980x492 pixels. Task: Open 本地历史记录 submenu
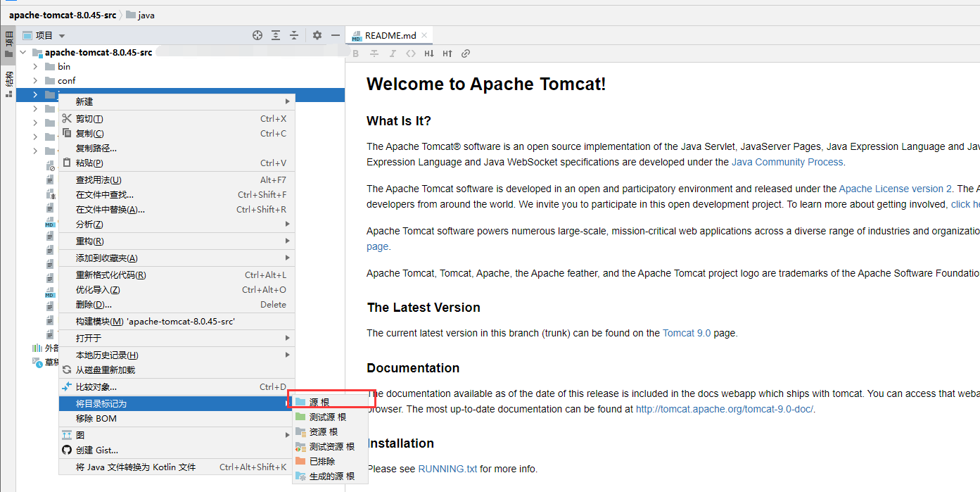(177, 355)
